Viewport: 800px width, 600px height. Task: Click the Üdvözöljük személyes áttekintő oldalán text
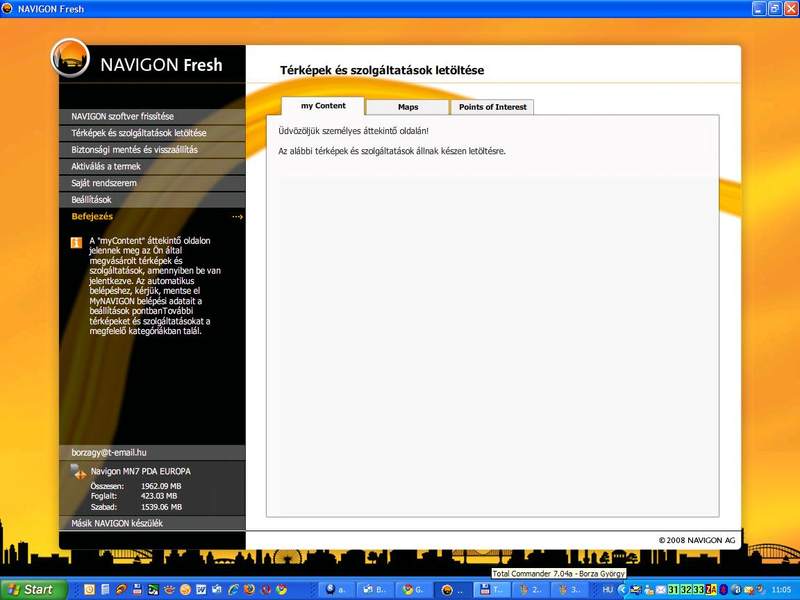click(x=354, y=131)
